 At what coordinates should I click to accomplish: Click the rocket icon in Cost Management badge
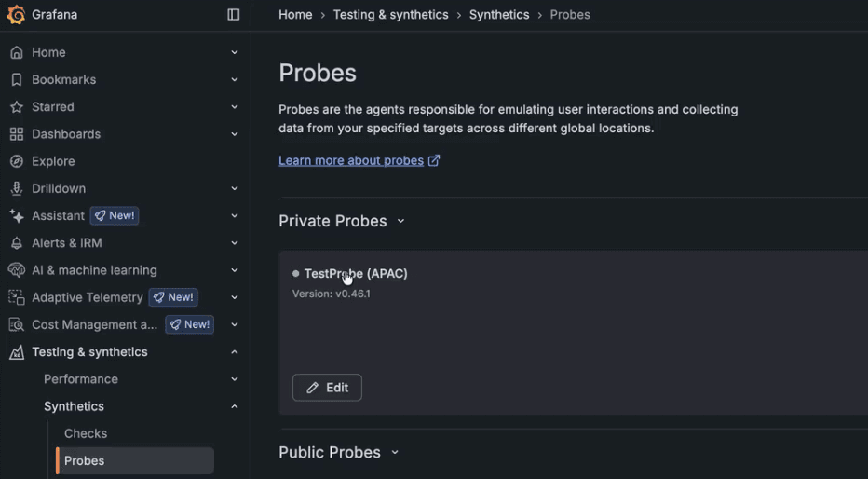coord(175,324)
